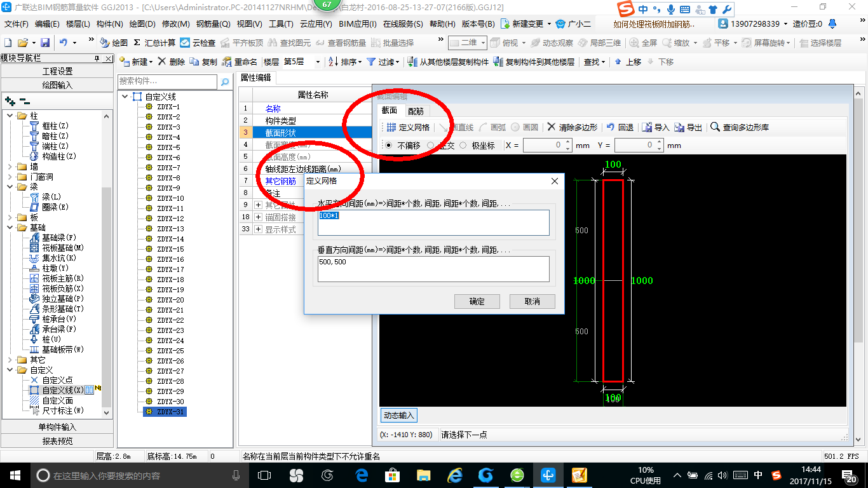This screenshot has width=868, height=488.
Task: Switch to the 截面 tab
Action: point(389,111)
